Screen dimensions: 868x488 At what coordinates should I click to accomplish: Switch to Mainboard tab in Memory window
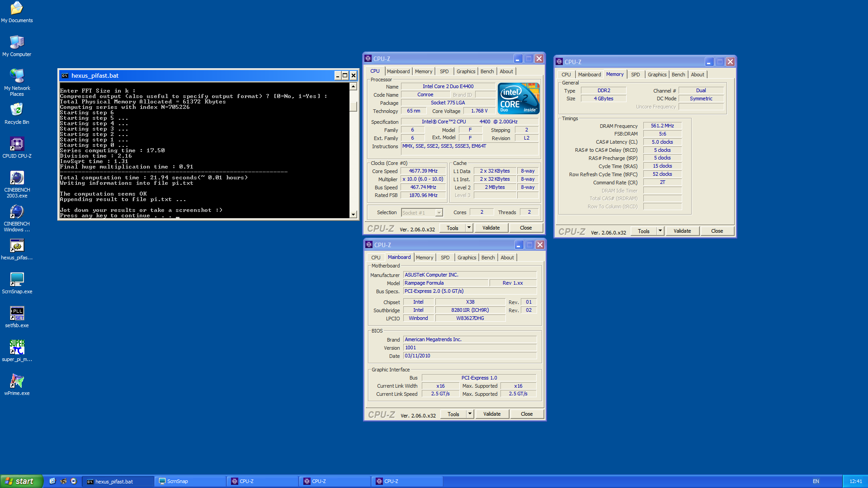click(x=589, y=75)
